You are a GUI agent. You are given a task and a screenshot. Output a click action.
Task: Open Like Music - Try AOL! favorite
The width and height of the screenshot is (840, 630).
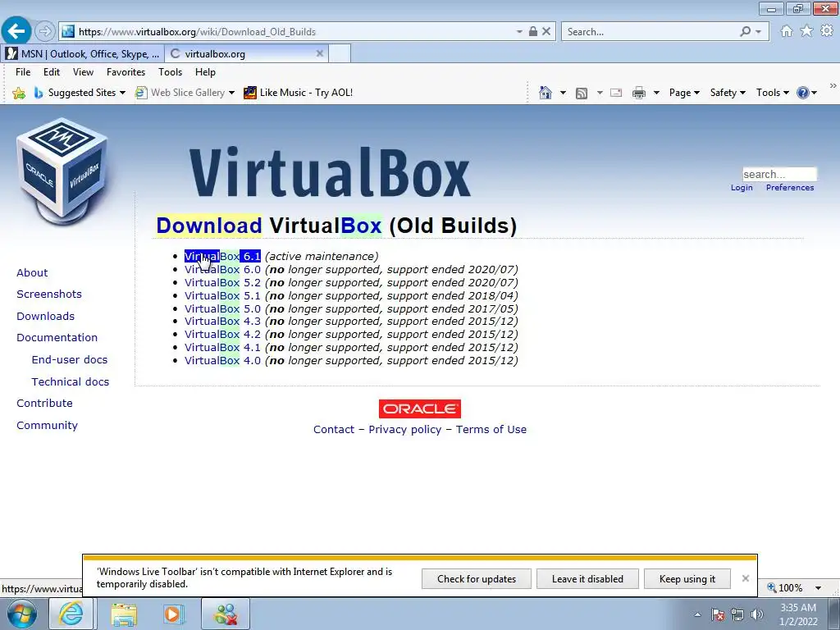pos(298,93)
